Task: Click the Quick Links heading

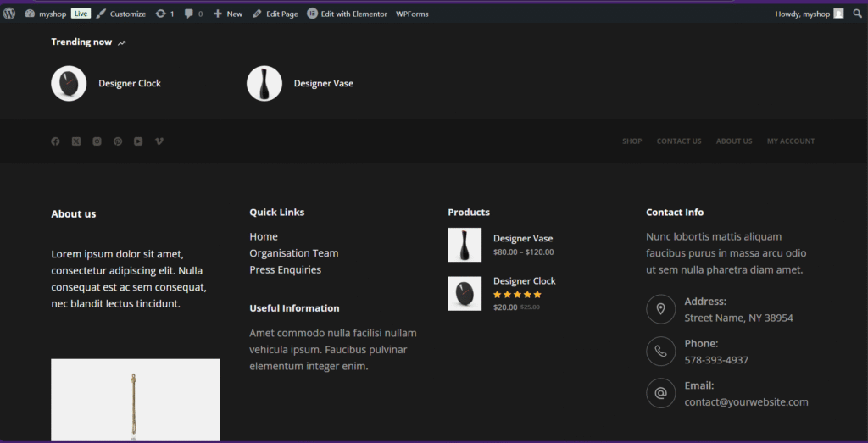Action: pos(277,213)
